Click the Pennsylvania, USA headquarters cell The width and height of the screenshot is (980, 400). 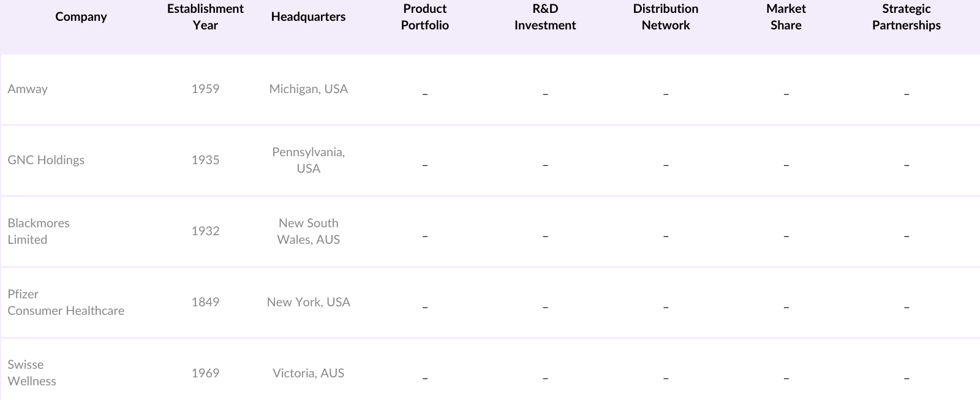[x=308, y=160]
